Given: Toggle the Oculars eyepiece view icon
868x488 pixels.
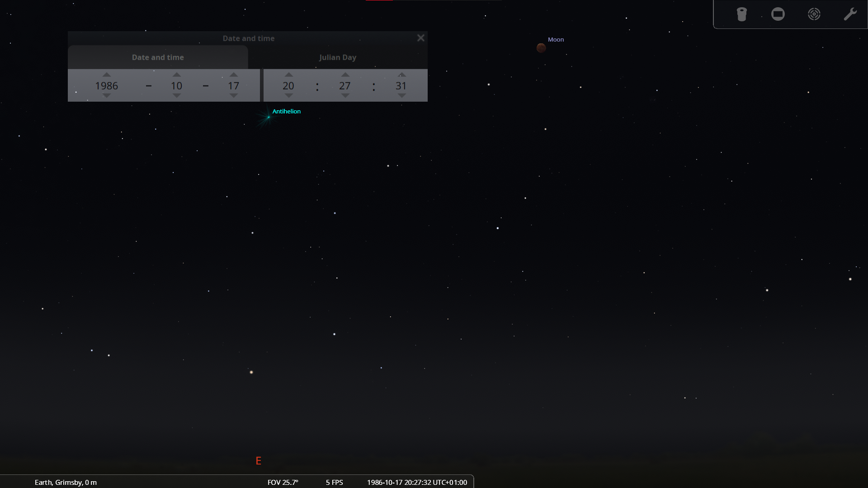Looking at the screenshot, I should [741, 14].
